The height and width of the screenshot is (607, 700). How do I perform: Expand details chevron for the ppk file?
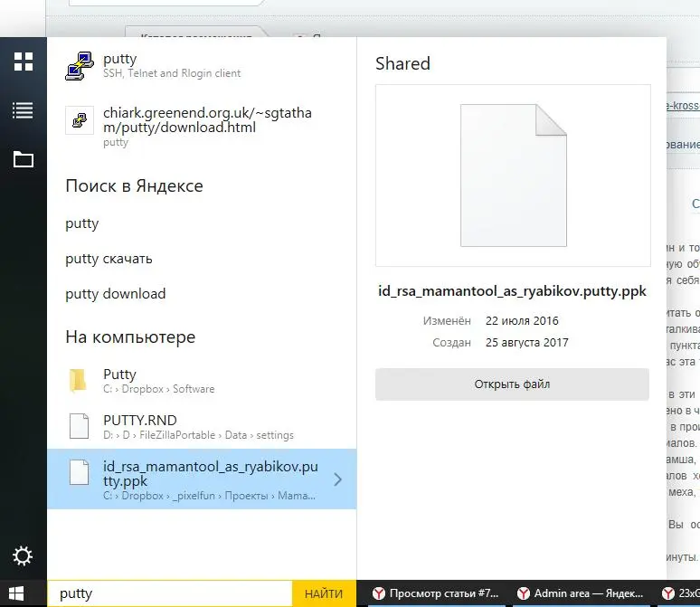tap(338, 479)
